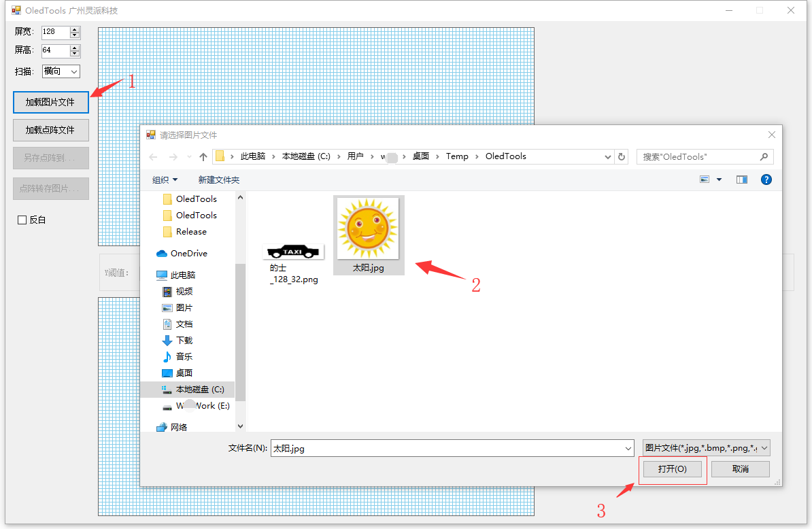The height and width of the screenshot is (529, 812).
Task: Click Temp in the address breadcrumb
Action: [457, 156]
